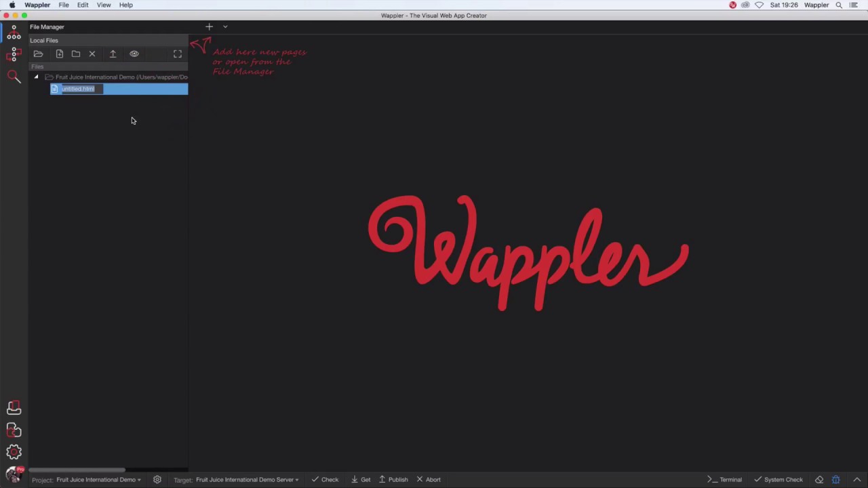
Task: Select the File Manager panel title
Action: pyautogui.click(x=47, y=27)
